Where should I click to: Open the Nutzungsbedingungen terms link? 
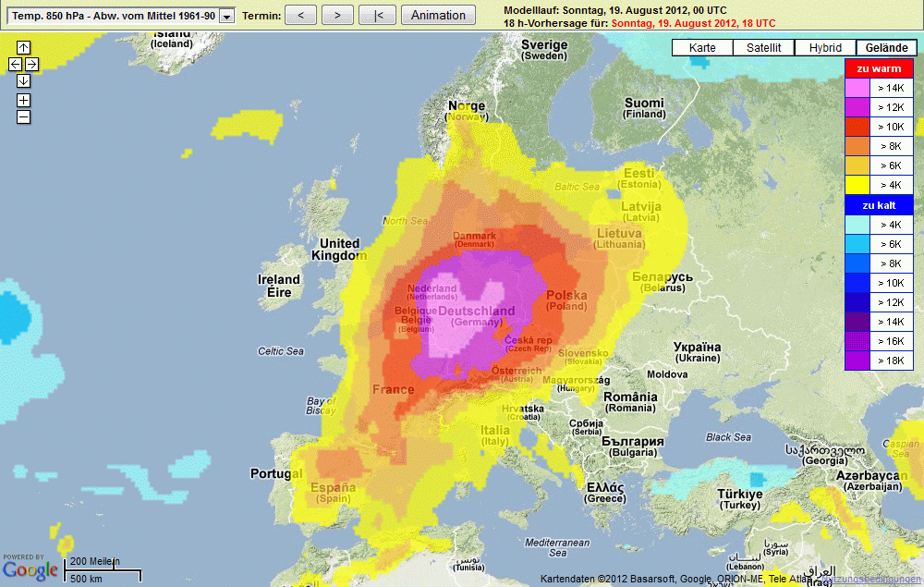click(x=872, y=580)
